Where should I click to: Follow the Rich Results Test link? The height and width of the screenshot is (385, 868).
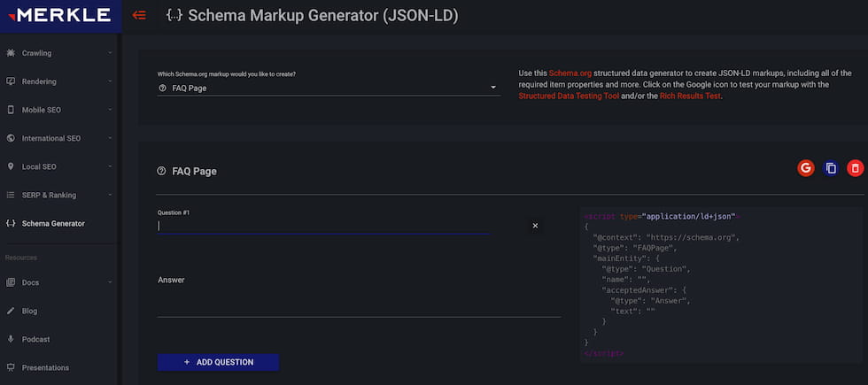[690, 96]
